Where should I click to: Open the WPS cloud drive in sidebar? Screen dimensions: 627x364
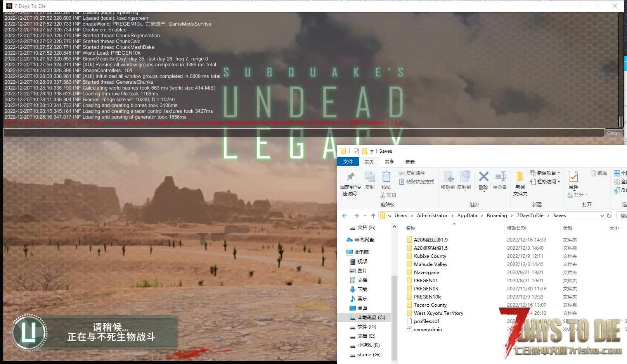click(360, 240)
